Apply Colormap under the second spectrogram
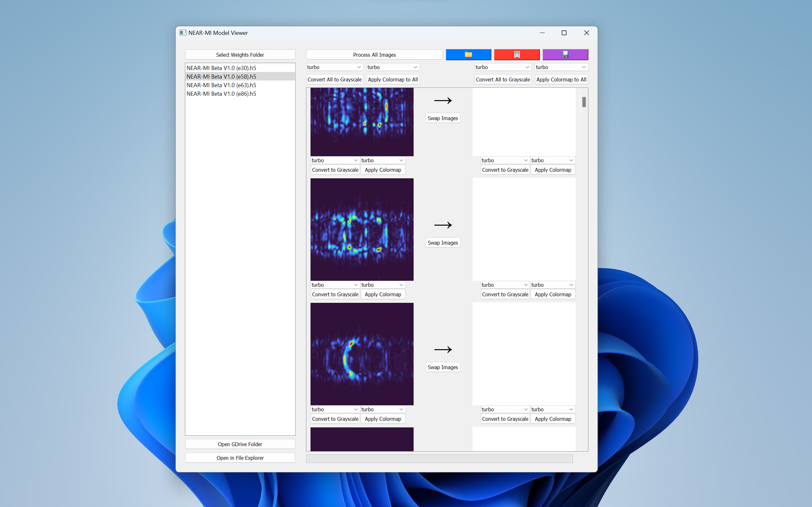This screenshot has height=507, width=812. coord(383,294)
